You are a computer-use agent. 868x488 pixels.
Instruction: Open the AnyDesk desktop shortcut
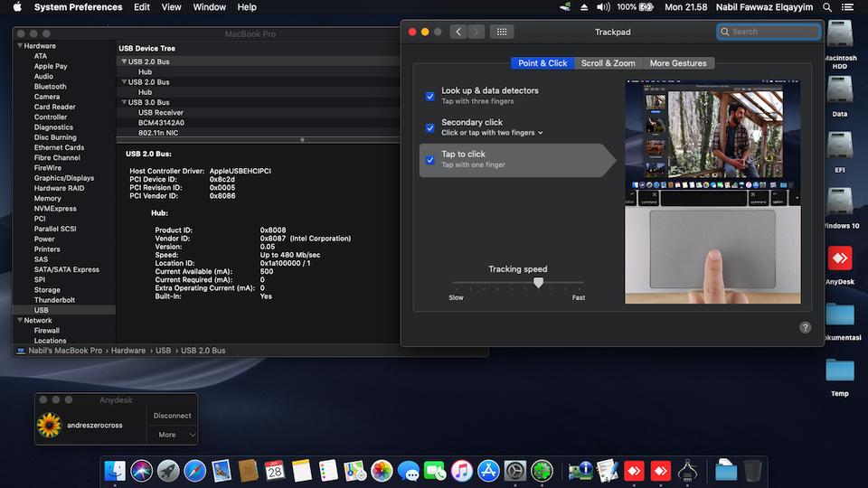pos(840,258)
